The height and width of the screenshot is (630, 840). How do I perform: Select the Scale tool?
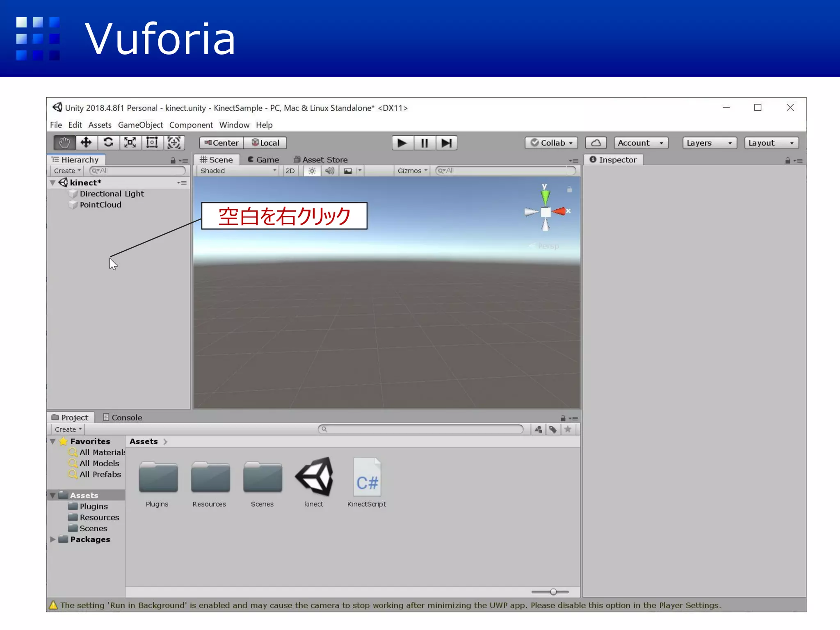(x=130, y=143)
